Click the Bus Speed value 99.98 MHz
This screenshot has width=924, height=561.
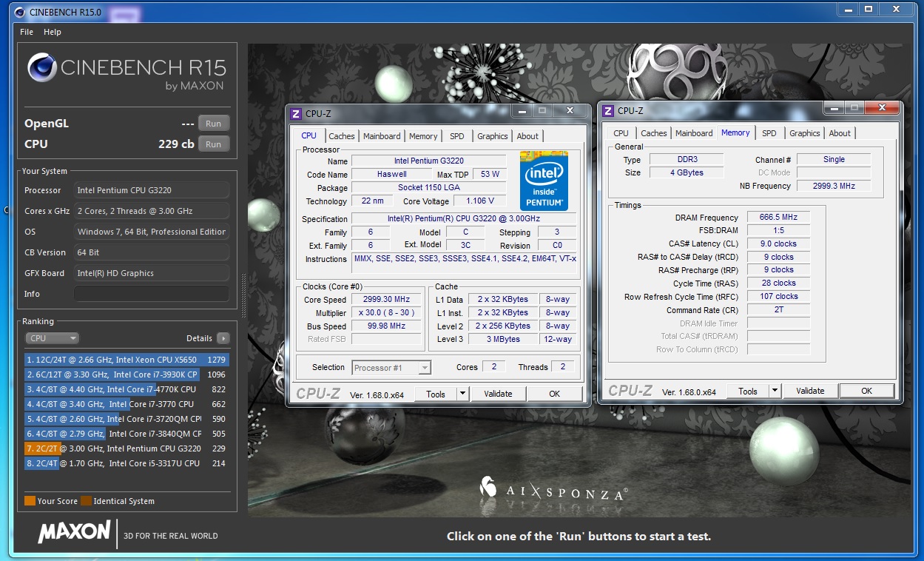(x=386, y=326)
